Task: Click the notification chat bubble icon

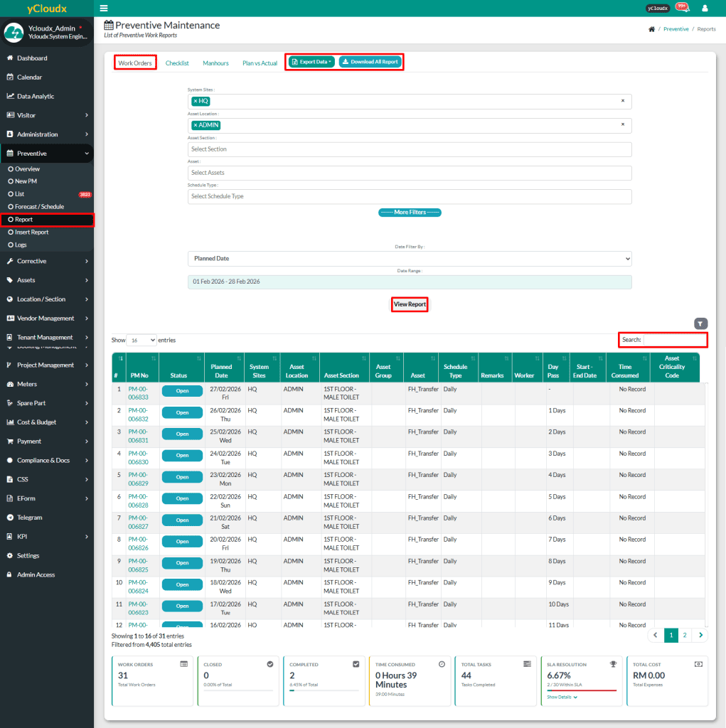Action: point(682,7)
